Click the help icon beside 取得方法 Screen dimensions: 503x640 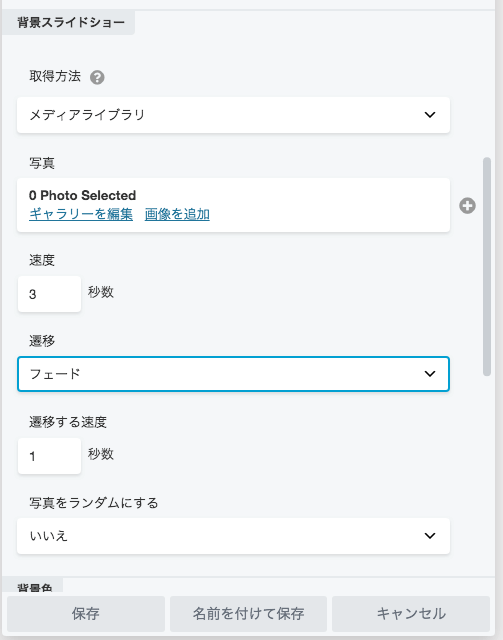point(97,77)
